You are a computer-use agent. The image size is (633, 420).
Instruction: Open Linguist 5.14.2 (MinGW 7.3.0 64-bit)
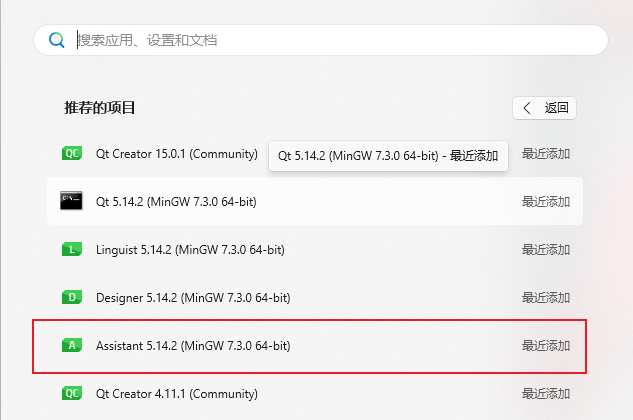tap(315, 249)
